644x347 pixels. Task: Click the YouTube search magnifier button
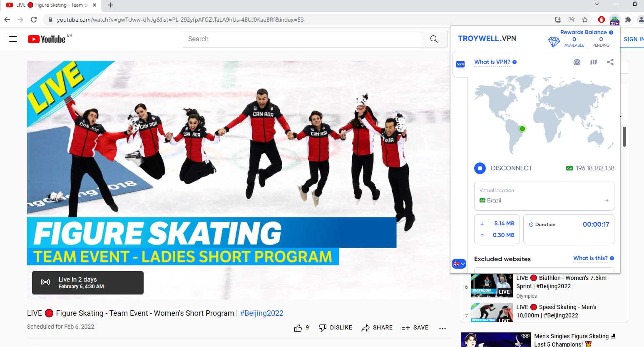pos(434,39)
